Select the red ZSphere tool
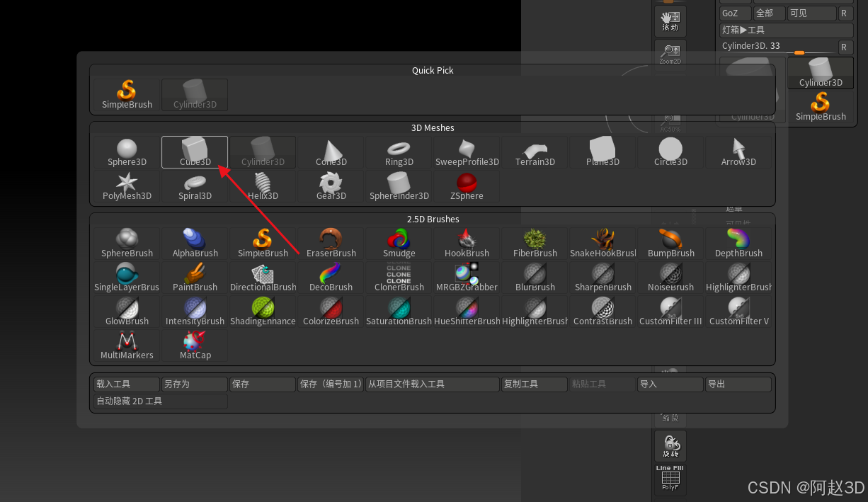The width and height of the screenshot is (868, 502). tap(467, 186)
